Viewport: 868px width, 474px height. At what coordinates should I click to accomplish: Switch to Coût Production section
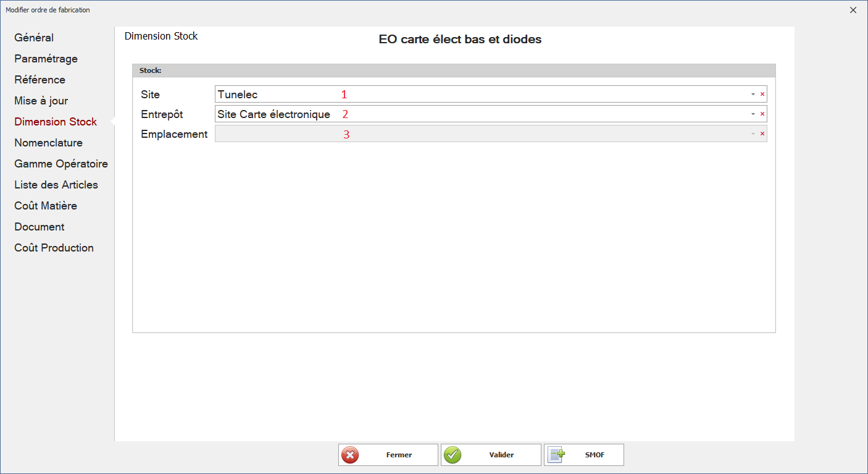click(54, 248)
